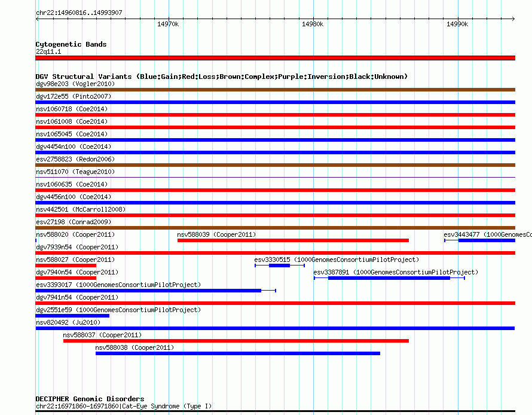
Task: Click the blue bar of nsv588038
Action: click(x=238, y=353)
